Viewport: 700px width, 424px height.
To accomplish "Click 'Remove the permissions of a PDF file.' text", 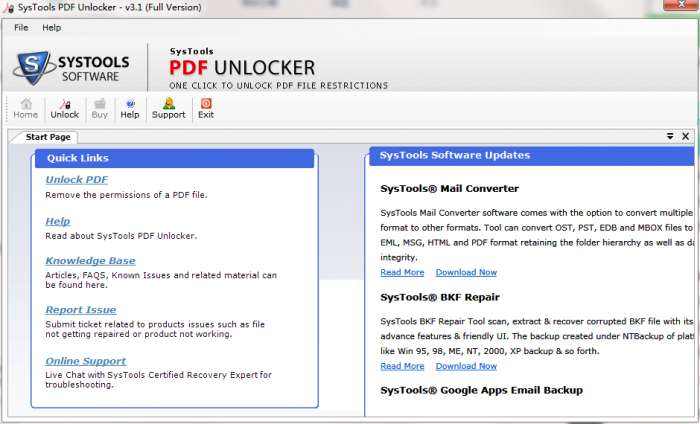I will 126,195.
